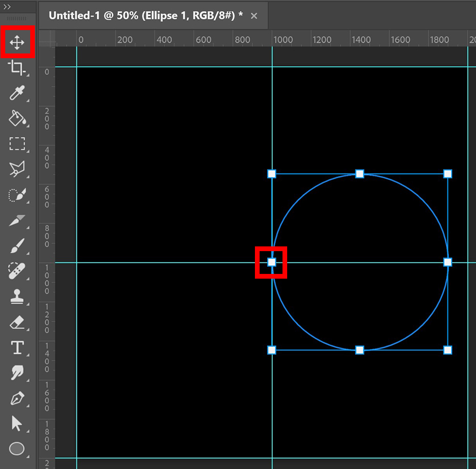
Task: Select the Pen tool
Action: click(x=17, y=398)
